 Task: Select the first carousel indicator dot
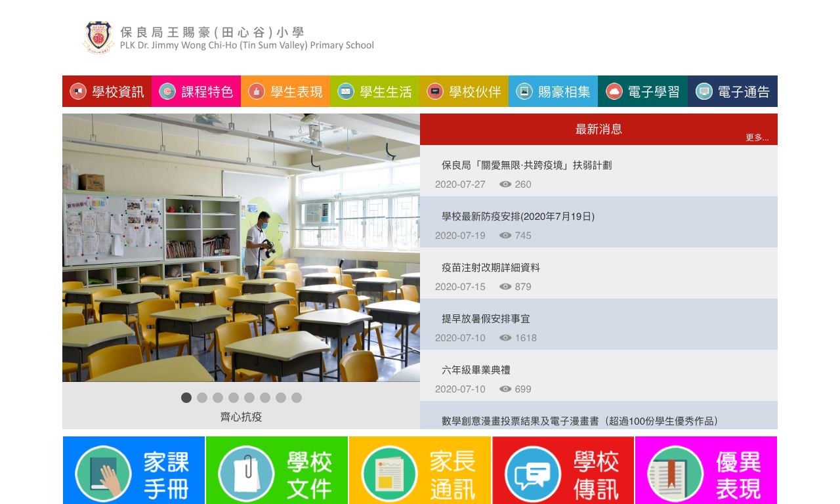[186, 398]
